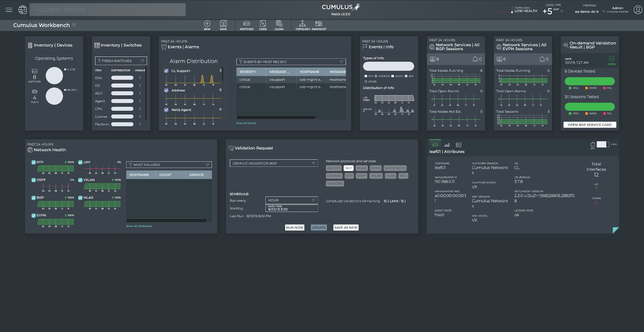The image size is (644, 332).
Task: Open the Topology view
Action: (302, 25)
